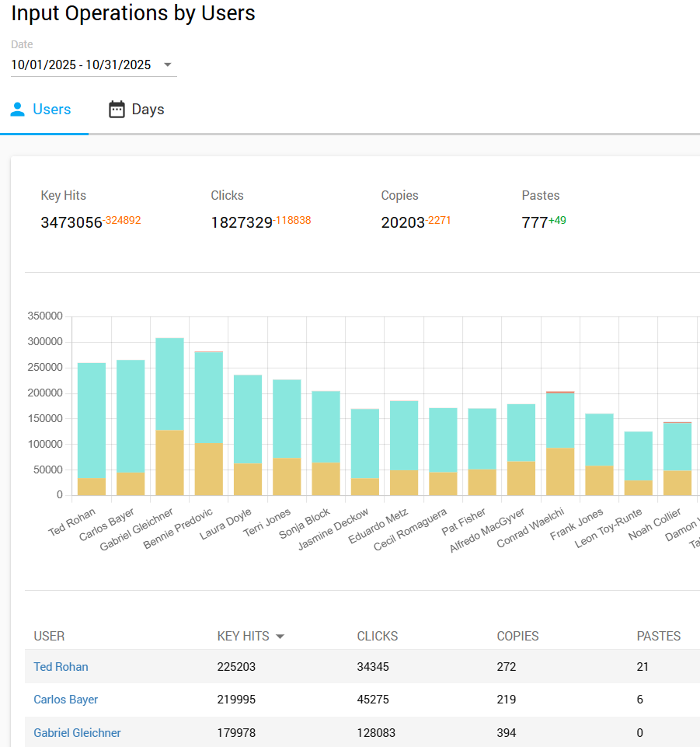Viewport: 700px width, 747px height.
Task: Open Ted Rohan user link
Action: tap(61, 667)
